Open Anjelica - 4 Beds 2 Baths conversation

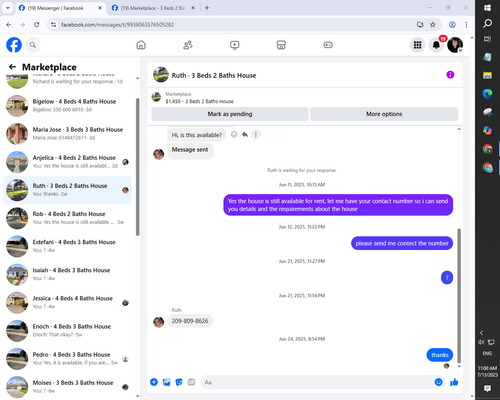pyautogui.click(x=67, y=162)
